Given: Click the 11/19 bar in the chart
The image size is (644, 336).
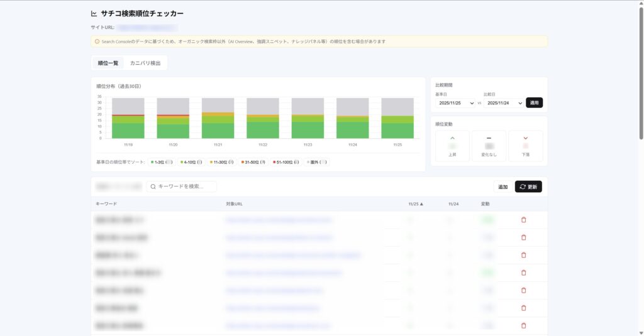Looking at the screenshot, I should coord(128,118).
